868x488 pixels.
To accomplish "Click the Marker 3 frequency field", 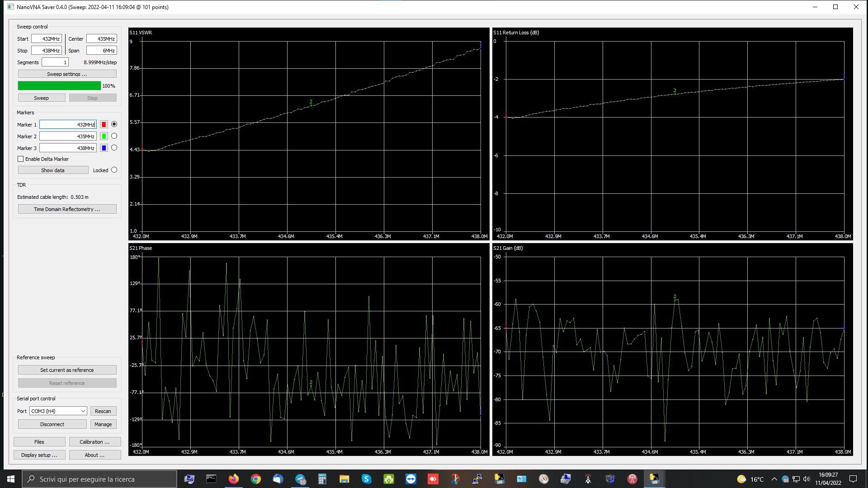I will click(68, 148).
